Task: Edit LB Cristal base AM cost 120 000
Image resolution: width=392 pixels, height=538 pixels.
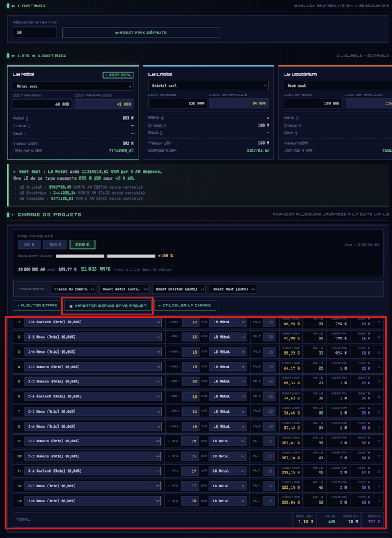Action: [178, 103]
